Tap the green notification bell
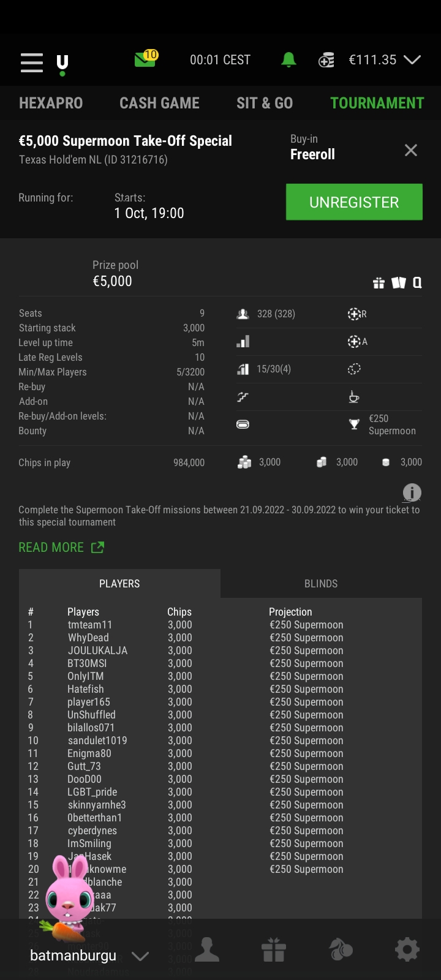This screenshot has width=441, height=980. click(x=288, y=59)
